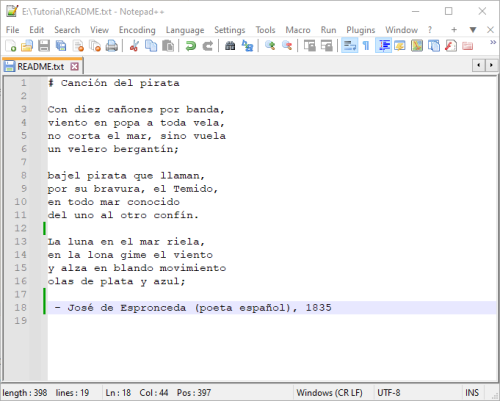Open Folder as Workspace red icon
This screenshot has width=500, height=401.
pos(468,46)
